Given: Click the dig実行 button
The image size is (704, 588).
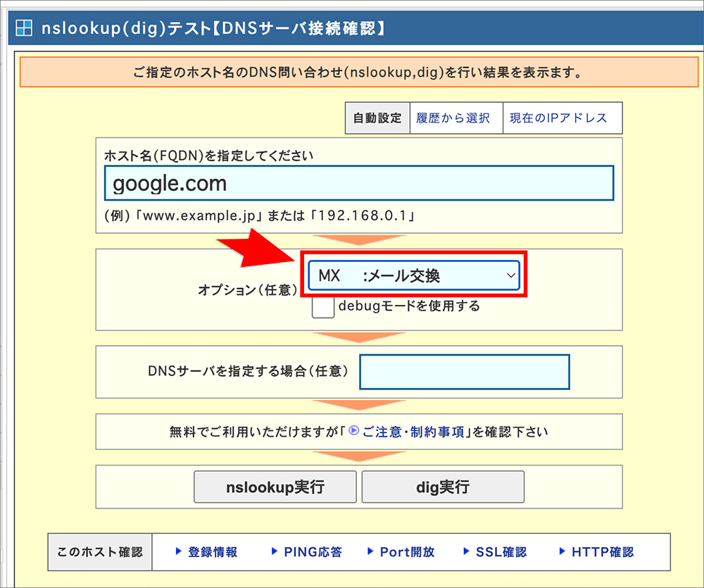Looking at the screenshot, I should pos(443,486).
